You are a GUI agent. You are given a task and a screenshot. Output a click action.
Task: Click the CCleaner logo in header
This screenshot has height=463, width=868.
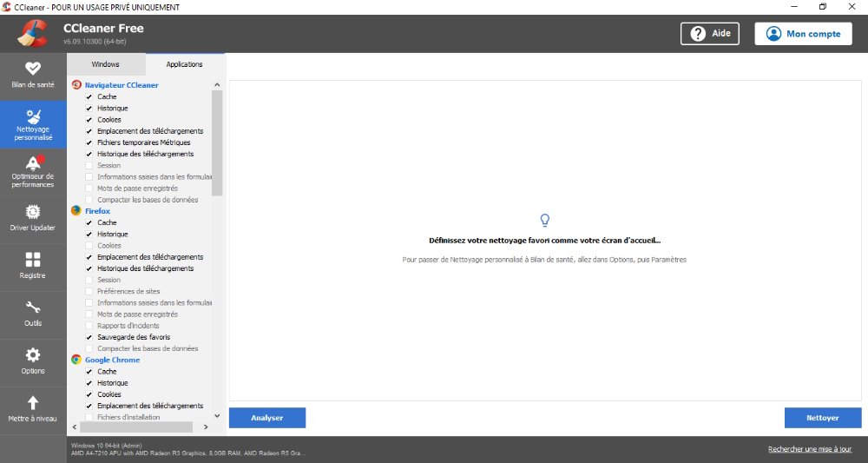(33, 34)
